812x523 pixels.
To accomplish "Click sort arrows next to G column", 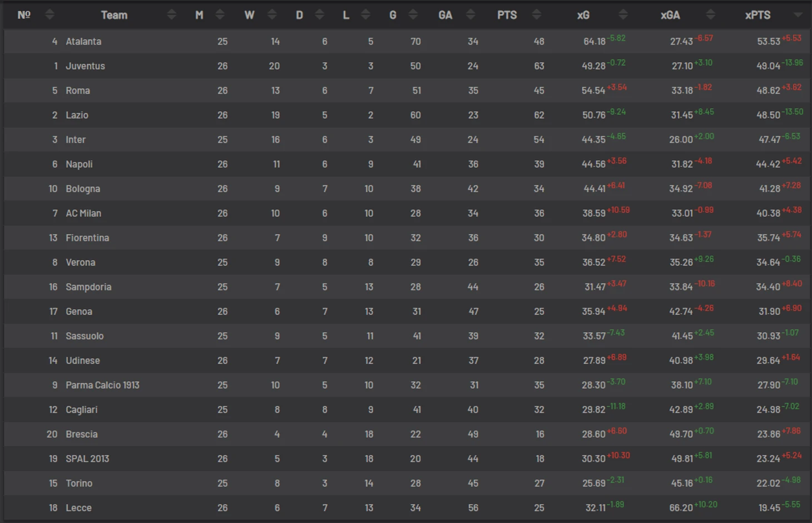I will (413, 15).
